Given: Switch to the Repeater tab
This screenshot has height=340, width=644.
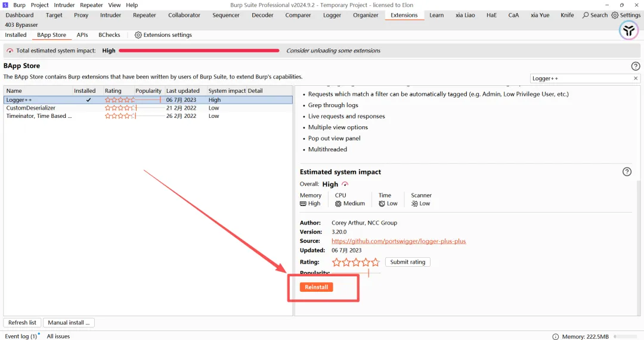Looking at the screenshot, I should [x=144, y=15].
